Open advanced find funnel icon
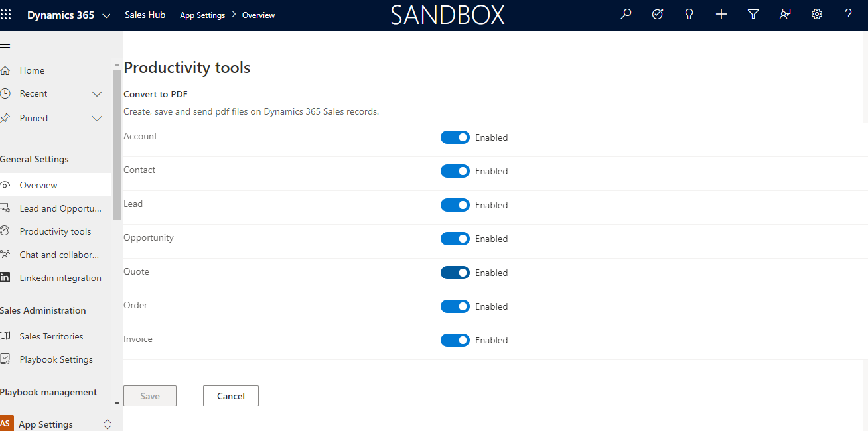Screen dimensions: 868x431 point(753,14)
